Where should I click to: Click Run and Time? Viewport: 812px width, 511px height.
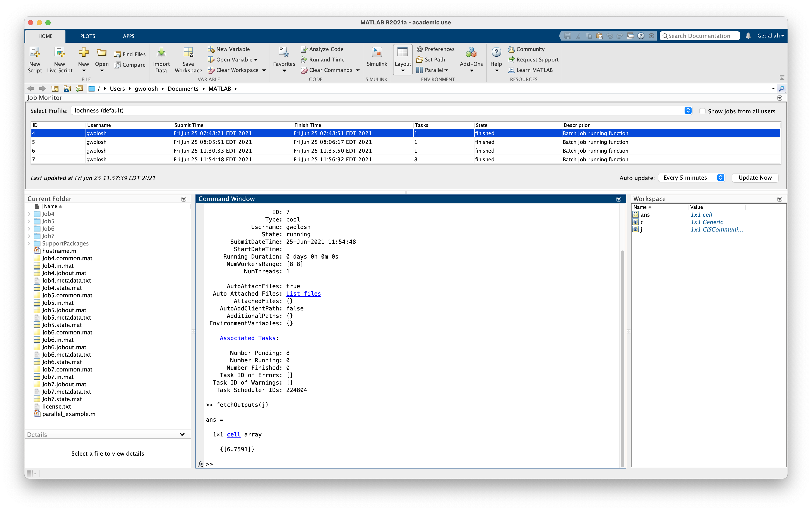pos(323,60)
